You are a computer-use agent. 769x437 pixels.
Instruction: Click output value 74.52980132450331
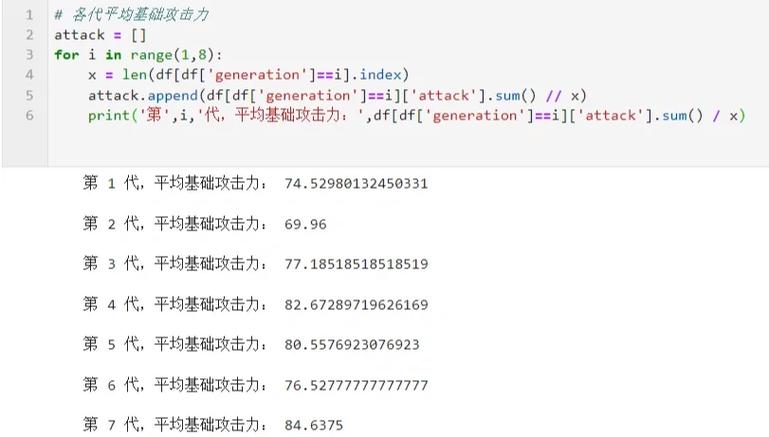tap(356, 183)
